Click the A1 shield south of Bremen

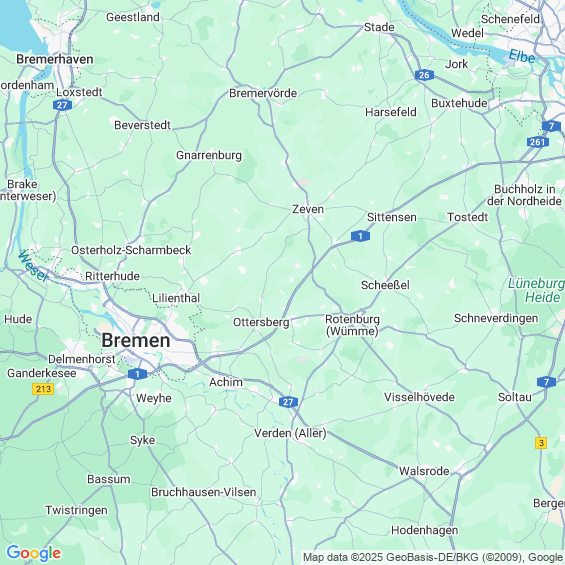coord(137,374)
